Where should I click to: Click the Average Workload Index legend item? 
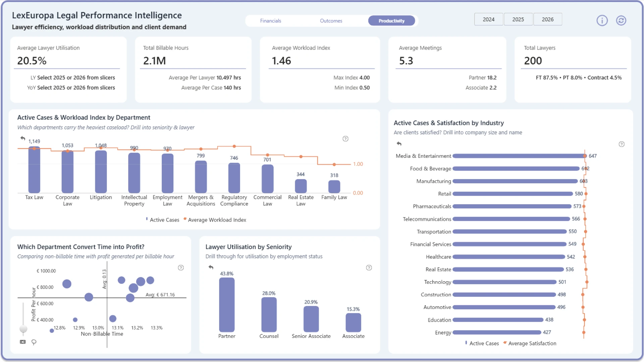215,220
